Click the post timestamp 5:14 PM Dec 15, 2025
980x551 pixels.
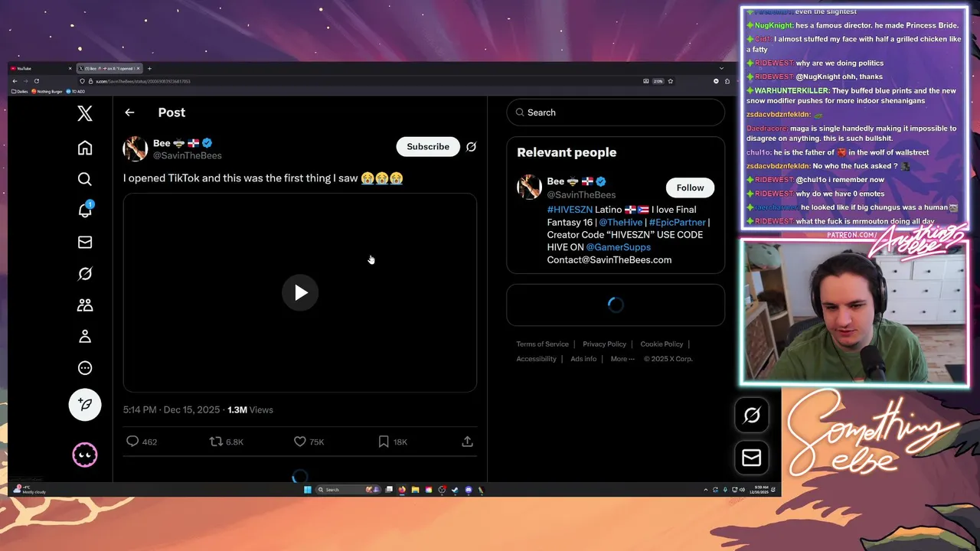click(x=171, y=410)
